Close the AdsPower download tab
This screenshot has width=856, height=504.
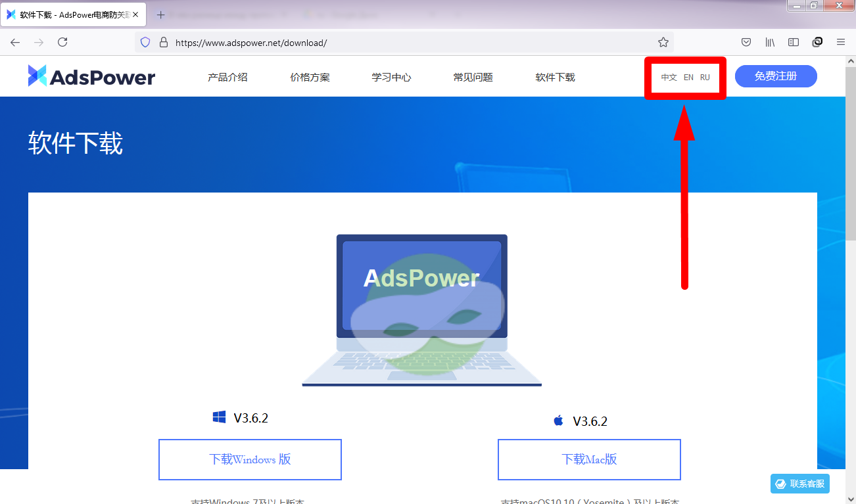[135, 14]
